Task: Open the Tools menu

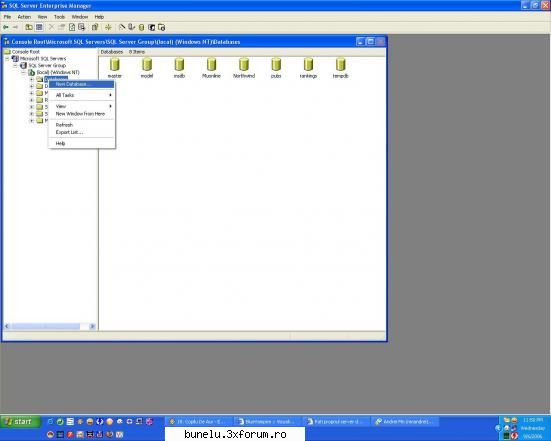Action: pos(59,17)
